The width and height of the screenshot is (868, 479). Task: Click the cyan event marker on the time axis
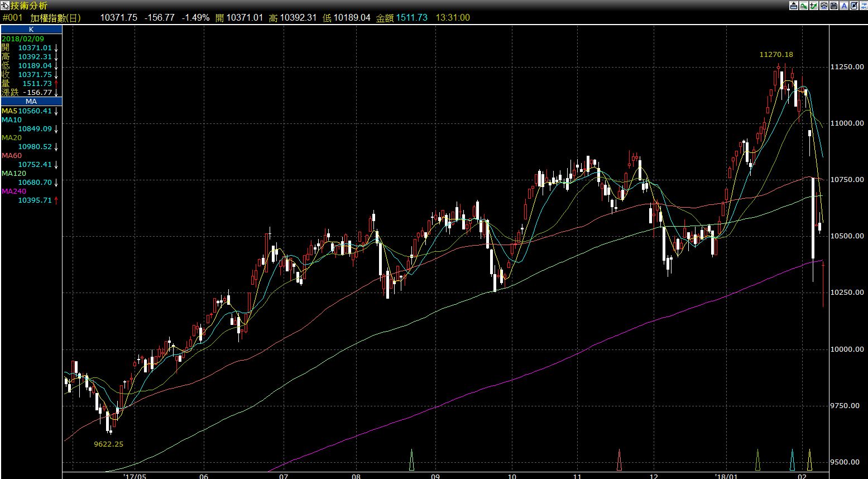tap(792, 459)
